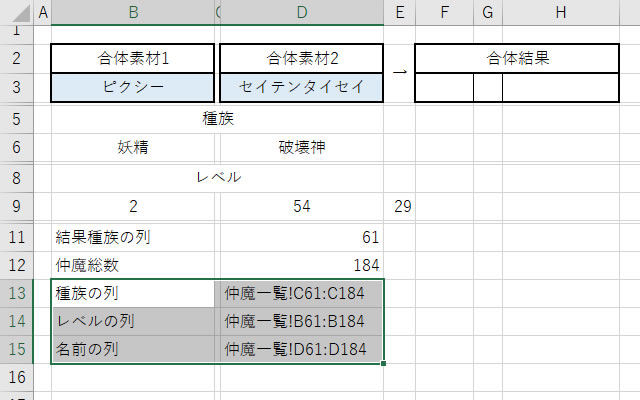
Task: Click the select-all corner triangle
Action: tap(20, 13)
